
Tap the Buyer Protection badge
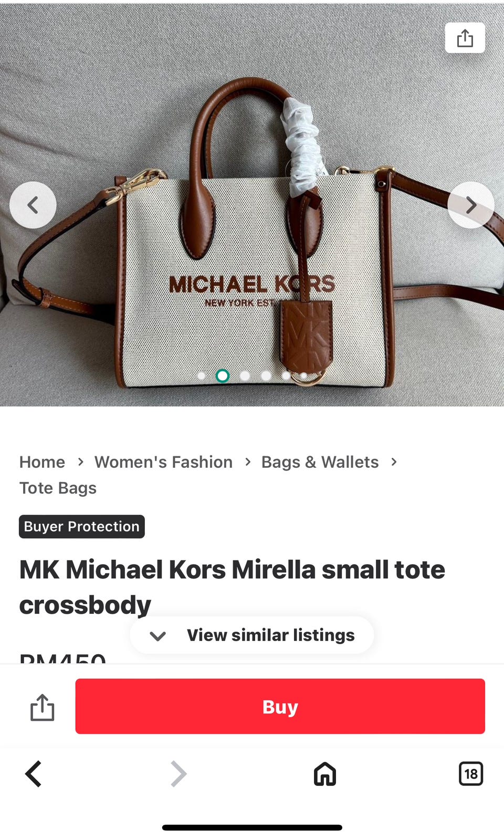82,527
